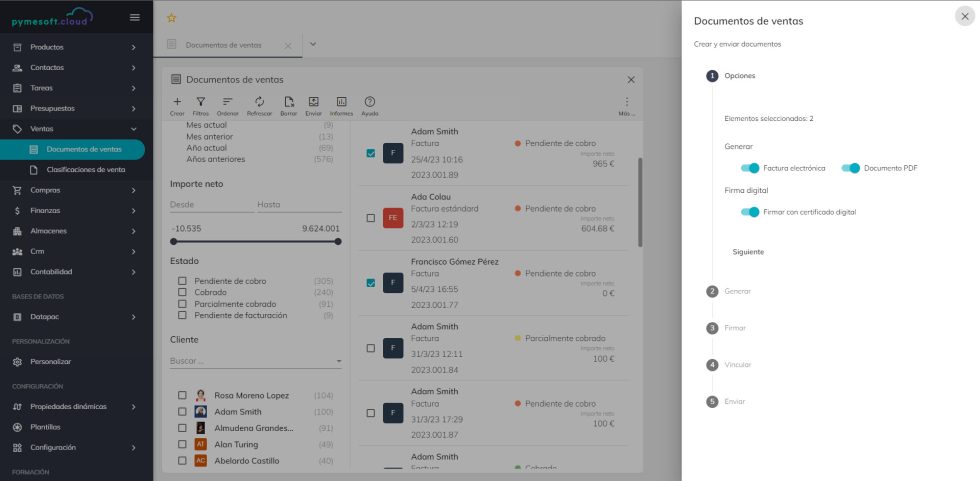Open the Más three-dots menu
The image size is (980, 481).
(627, 101)
